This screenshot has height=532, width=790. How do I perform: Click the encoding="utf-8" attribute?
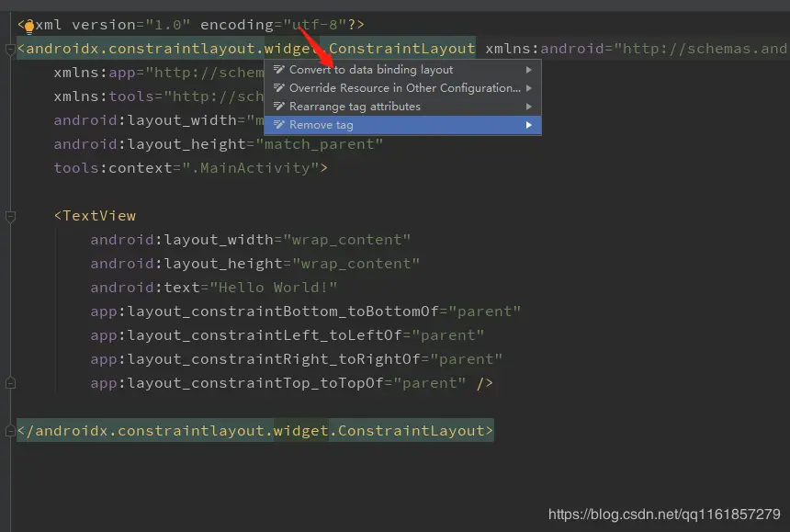[274, 25]
